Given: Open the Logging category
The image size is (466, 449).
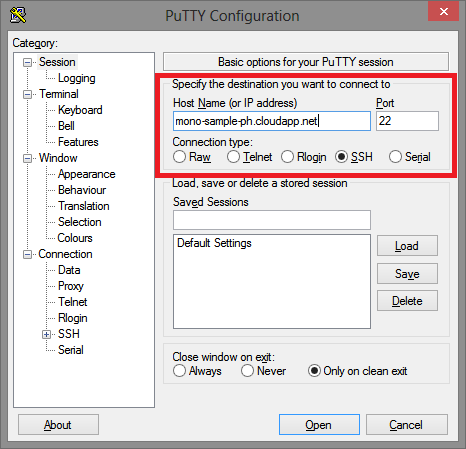Looking at the screenshot, I should [77, 78].
